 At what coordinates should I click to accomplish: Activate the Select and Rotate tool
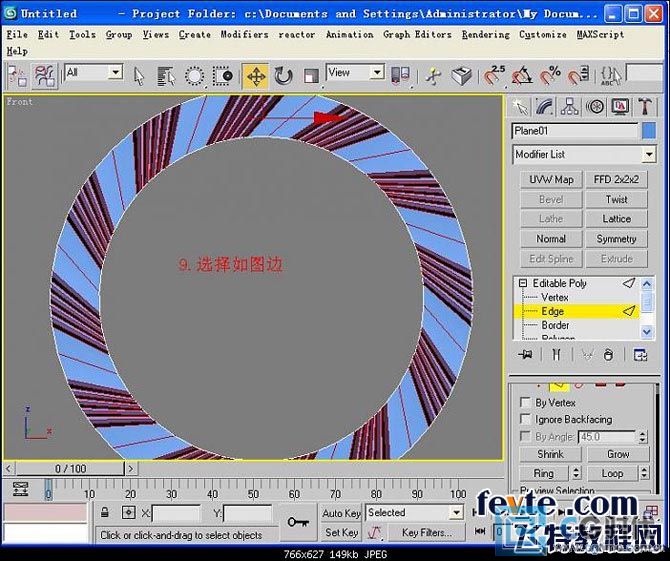[283, 77]
